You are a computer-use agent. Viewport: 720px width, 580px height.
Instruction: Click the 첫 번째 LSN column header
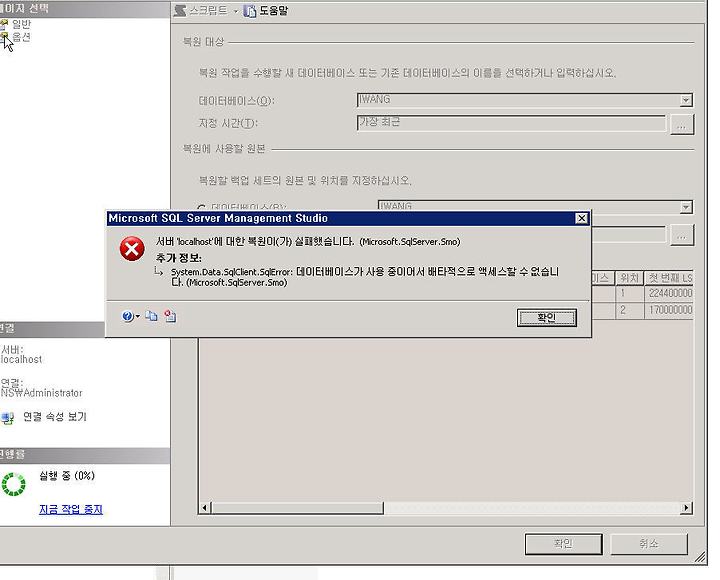669,278
